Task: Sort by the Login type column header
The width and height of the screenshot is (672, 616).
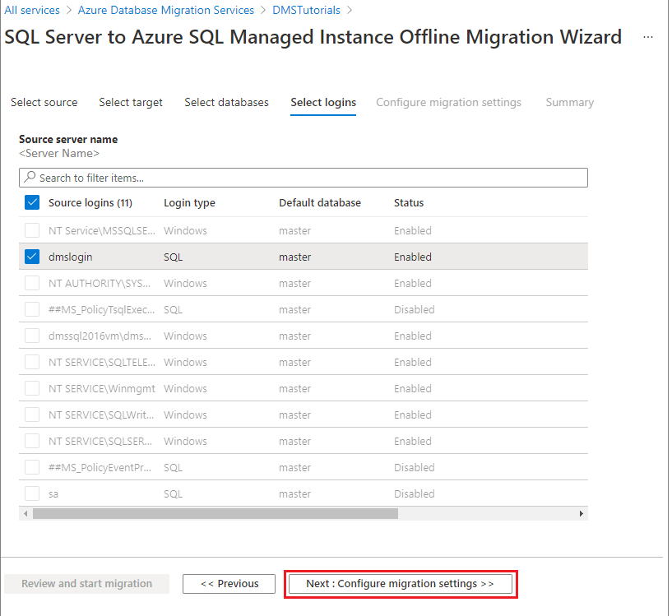Action: pos(189,202)
